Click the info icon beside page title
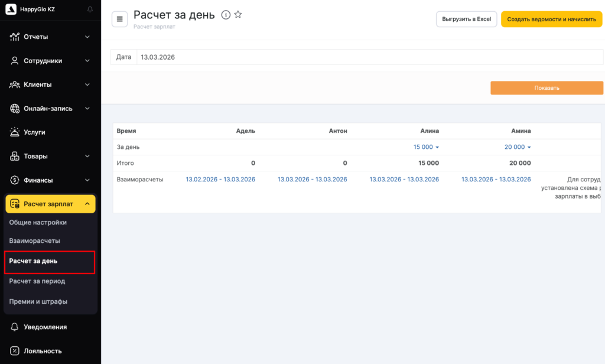The image size is (605, 364). [x=226, y=15]
